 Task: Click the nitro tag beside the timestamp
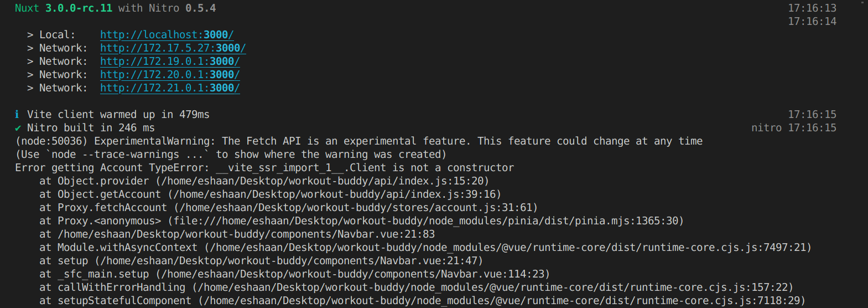point(766,128)
